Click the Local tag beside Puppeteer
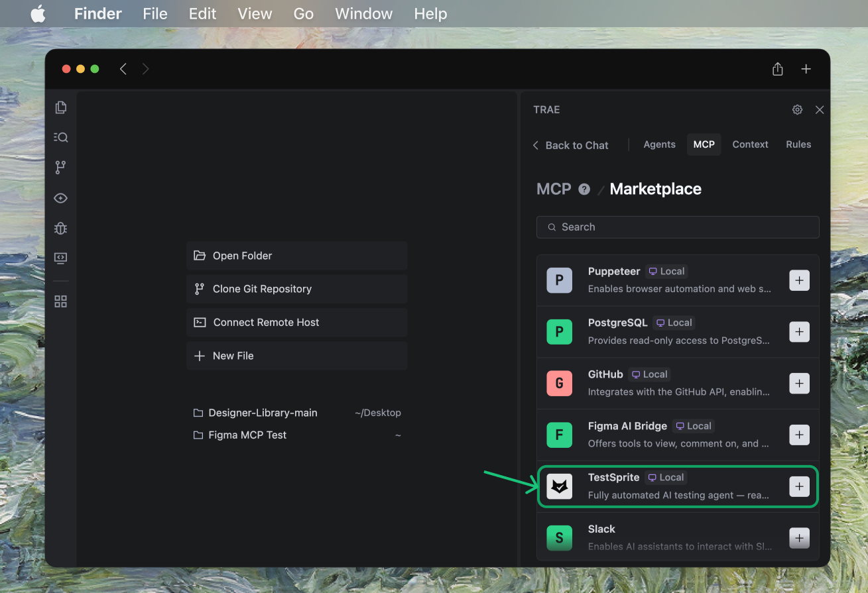This screenshot has height=593, width=868. [x=666, y=271]
